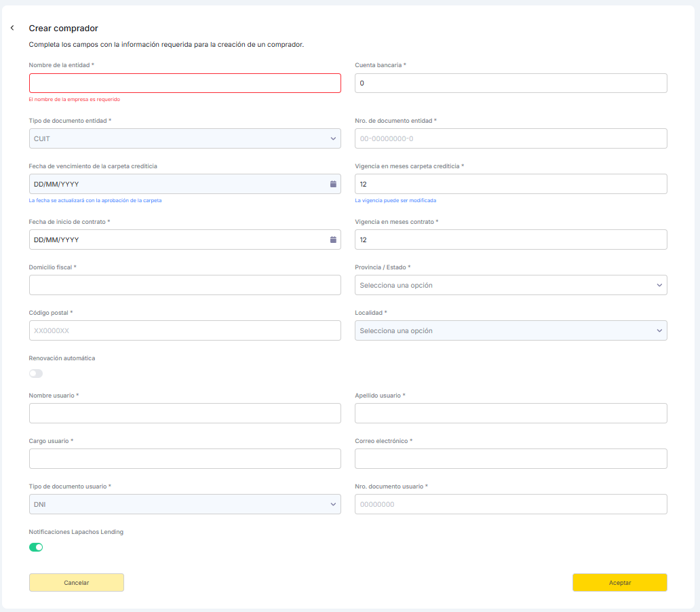
Task: Focus the Nombre de la entidad field
Action: tap(184, 83)
